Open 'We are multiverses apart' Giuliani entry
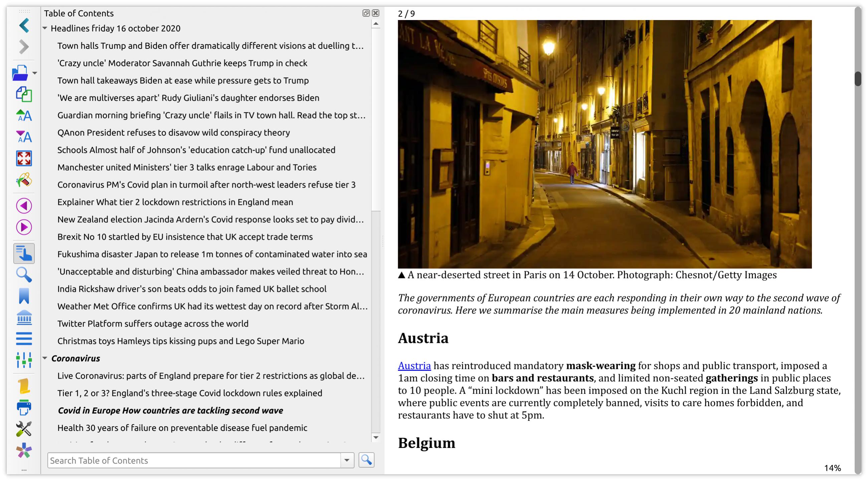The height and width of the screenshot is (481, 868). (188, 98)
